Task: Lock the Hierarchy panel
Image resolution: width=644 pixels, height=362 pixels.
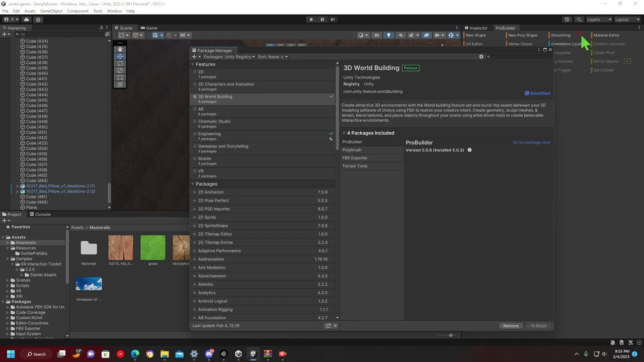Action: click(101, 28)
